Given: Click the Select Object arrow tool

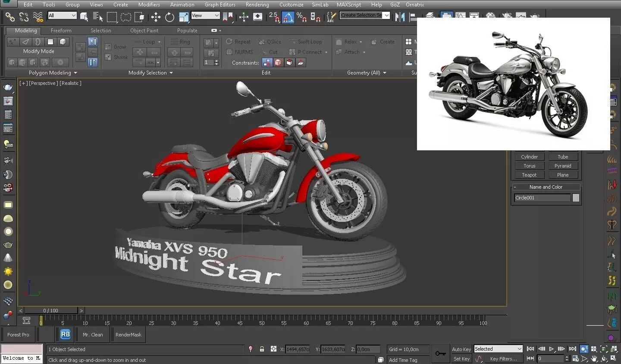Looking at the screenshot, I should pyautogui.click(x=84, y=17).
